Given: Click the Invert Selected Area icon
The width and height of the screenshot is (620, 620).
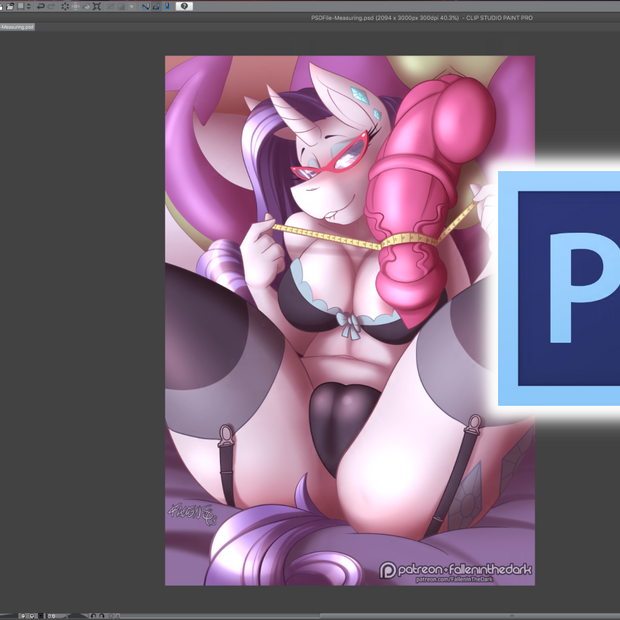Looking at the screenshot, I should click(x=121, y=6).
